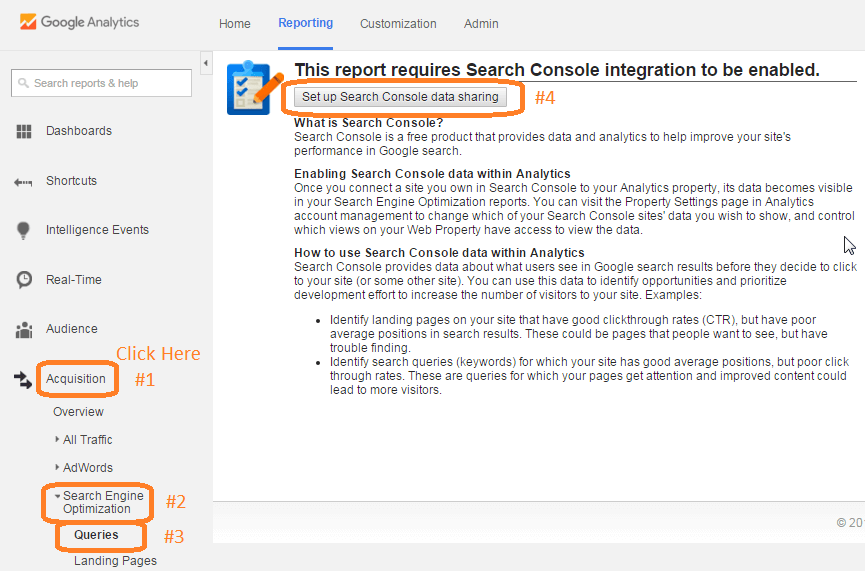Open Acquisition Overview report
The image size is (865, 574).
[78, 412]
